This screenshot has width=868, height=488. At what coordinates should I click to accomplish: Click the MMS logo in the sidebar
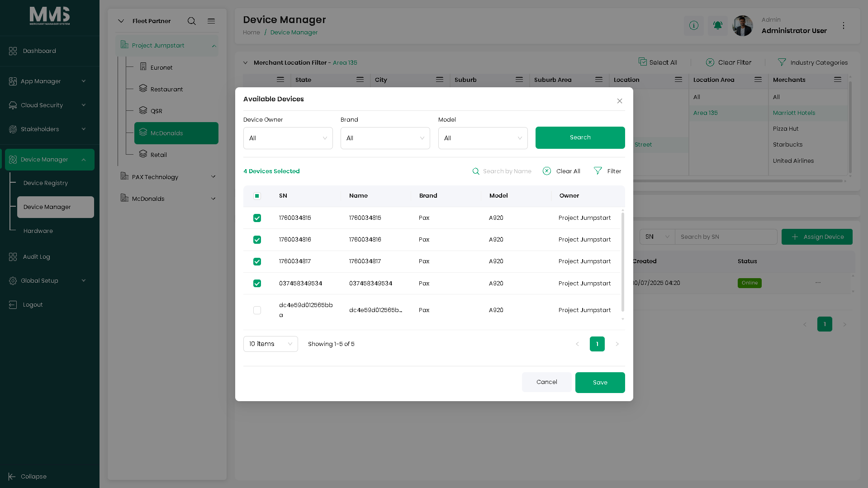[50, 16]
